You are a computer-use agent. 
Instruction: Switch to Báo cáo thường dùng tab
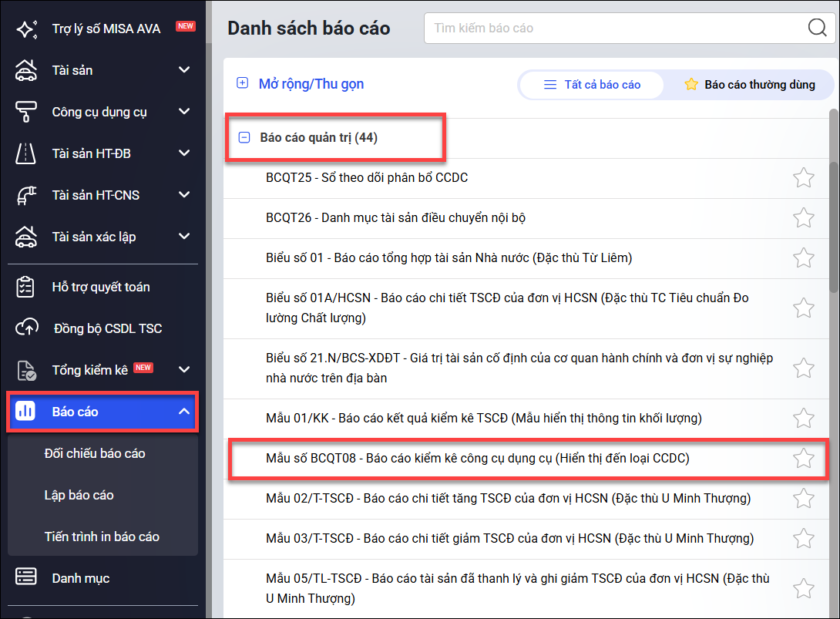point(749,85)
